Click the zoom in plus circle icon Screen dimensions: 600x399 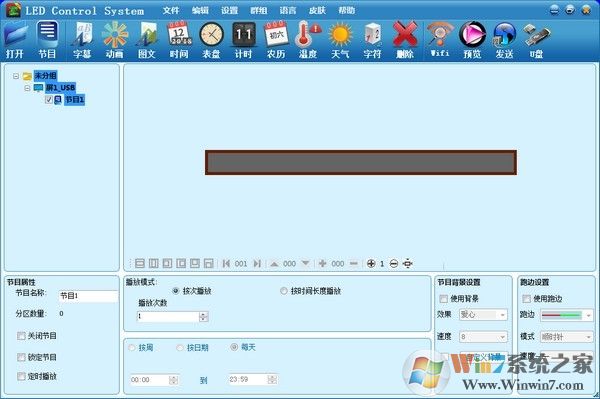coord(371,264)
